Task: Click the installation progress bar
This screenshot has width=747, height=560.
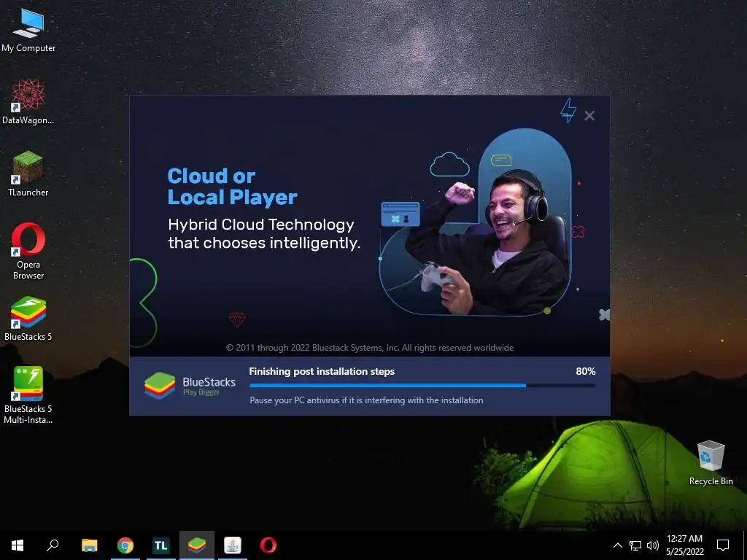Action: [x=422, y=385]
